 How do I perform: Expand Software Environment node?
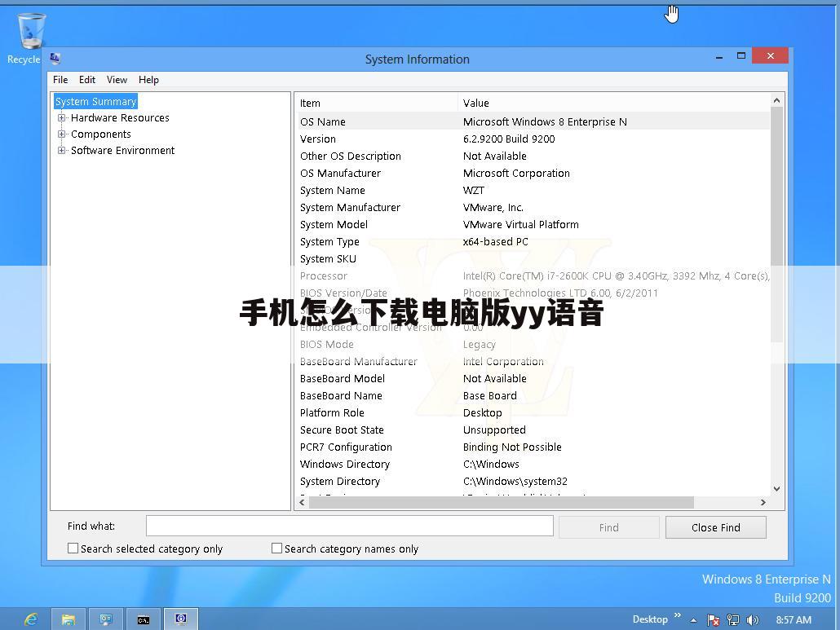62,151
